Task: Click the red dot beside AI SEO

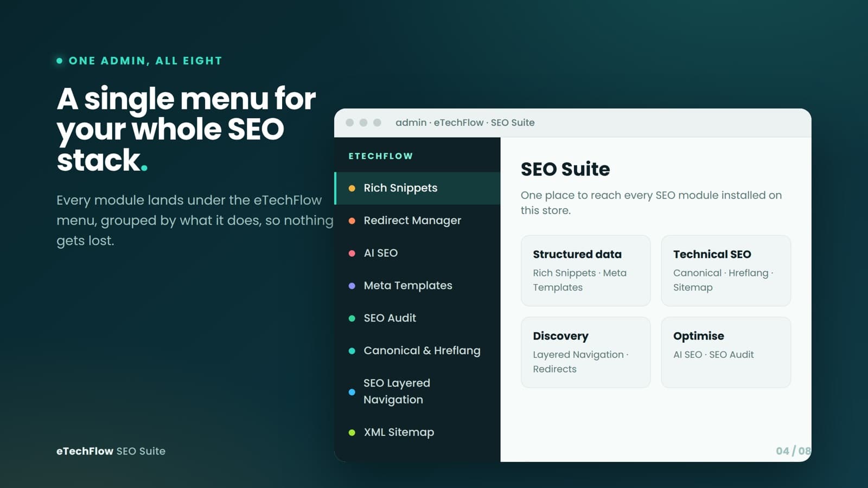Action: tap(352, 253)
